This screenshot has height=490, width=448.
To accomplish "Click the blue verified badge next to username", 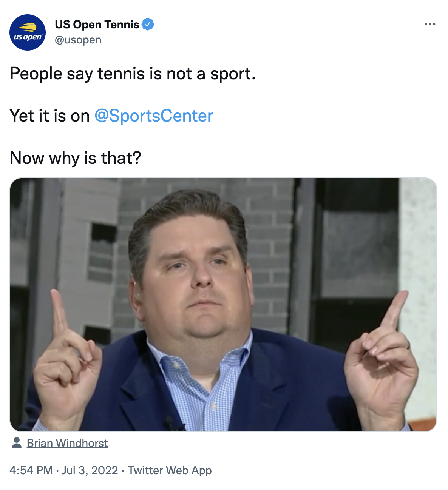I will pos(148,23).
